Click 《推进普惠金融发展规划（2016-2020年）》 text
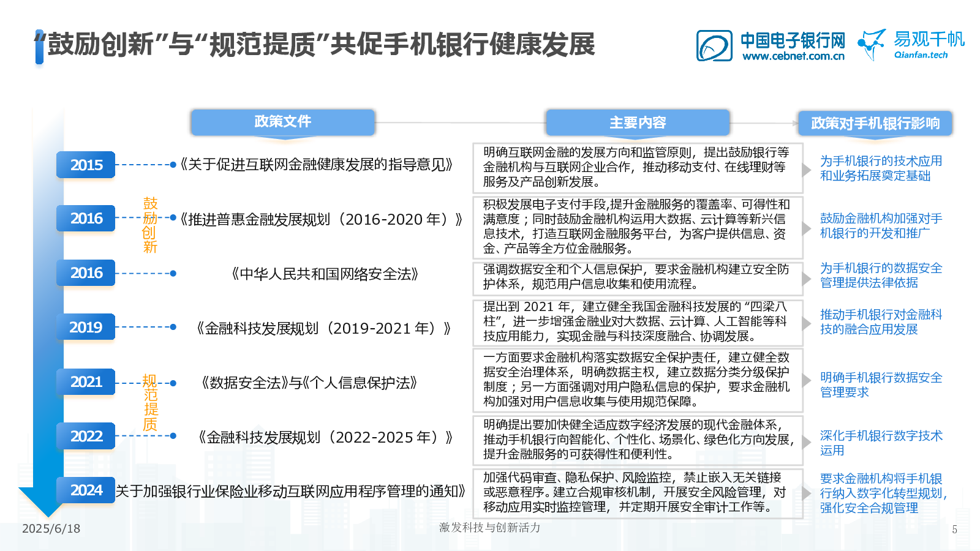This screenshot has width=980, height=551. tap(321, 219)
